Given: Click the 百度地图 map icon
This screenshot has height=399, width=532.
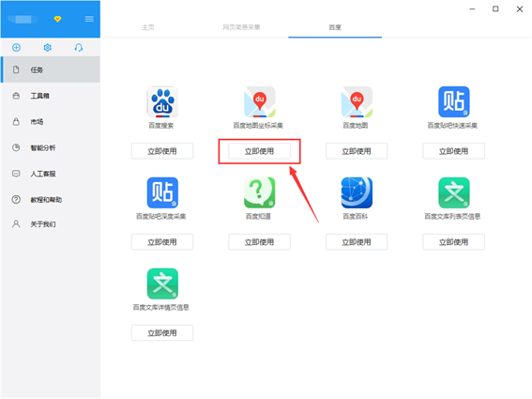Looking at the screenshot, I should tap(357, 102).
